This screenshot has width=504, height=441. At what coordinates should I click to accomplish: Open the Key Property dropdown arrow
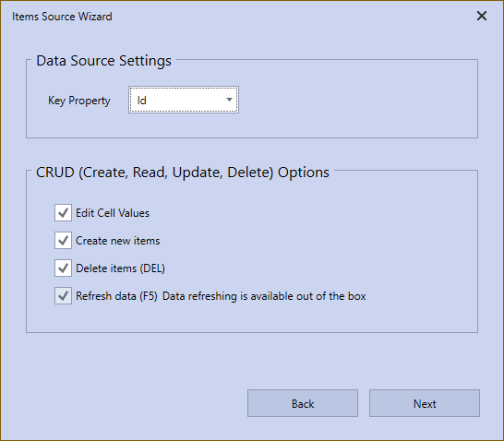(x=229, y=100)
